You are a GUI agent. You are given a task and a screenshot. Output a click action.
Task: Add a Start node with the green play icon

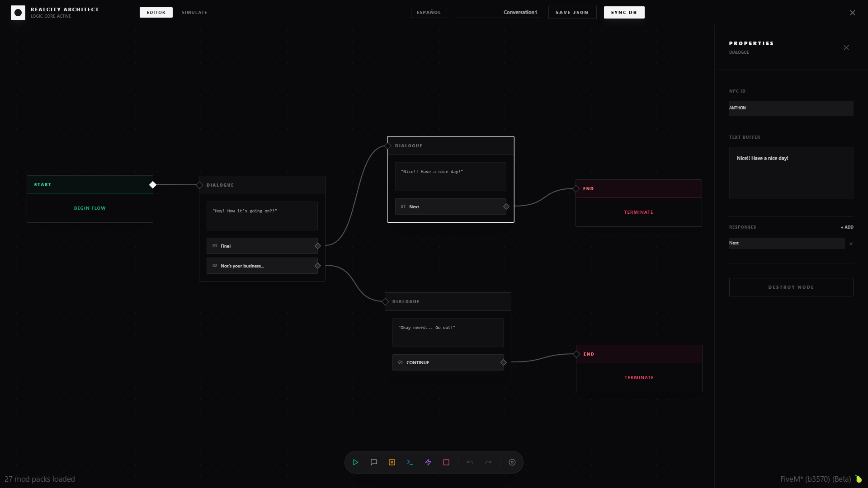tap(356, 462)
